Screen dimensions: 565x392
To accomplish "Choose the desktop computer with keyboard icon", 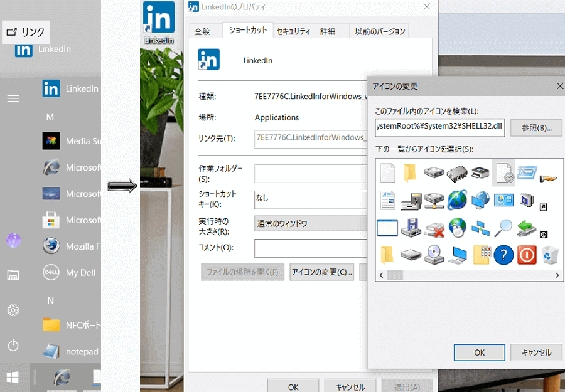I will 457,255.
